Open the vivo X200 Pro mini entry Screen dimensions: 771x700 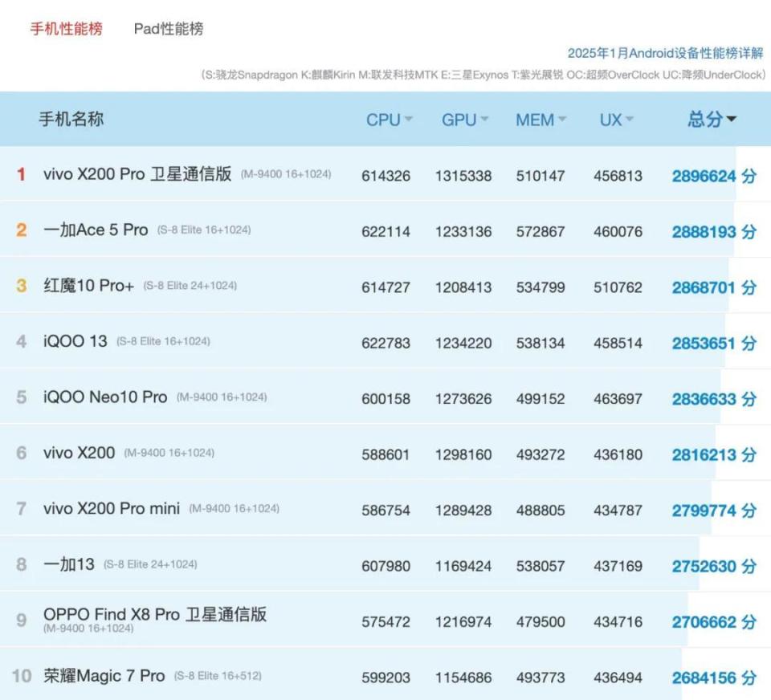pyautogui.click(x=112, y=508)
